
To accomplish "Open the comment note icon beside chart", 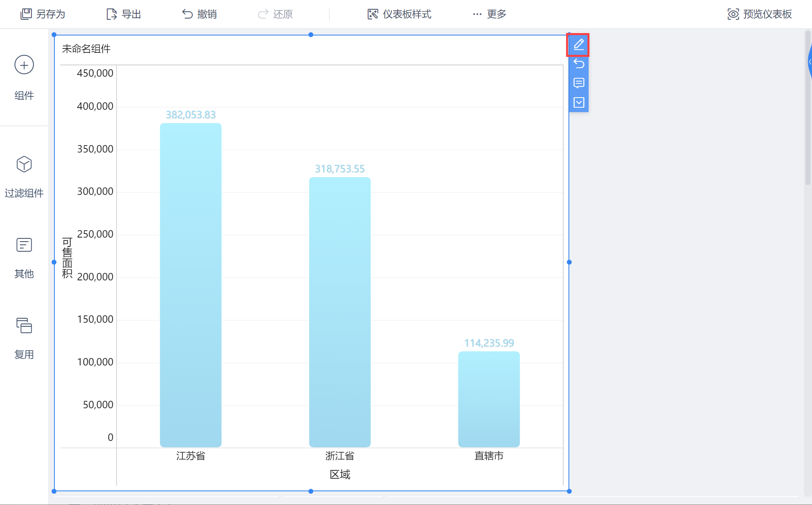I will point(579,83).
